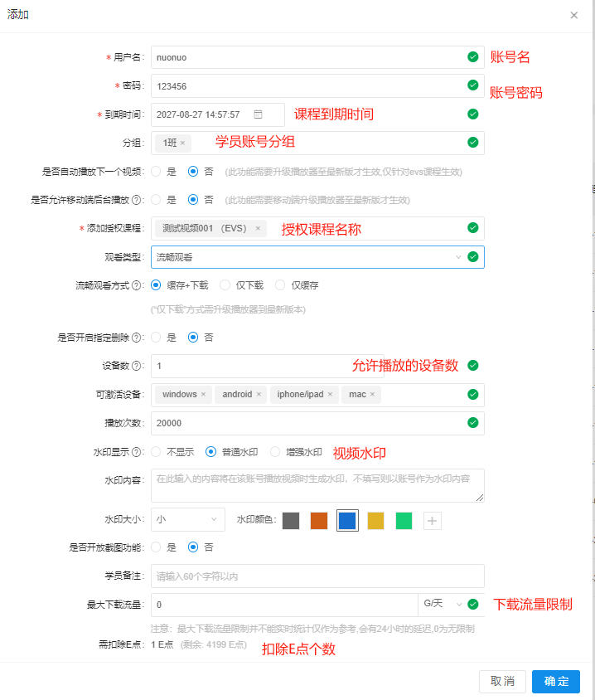Add a custom watermark color with plus
The height and width of the screenshot is (700, 595).
(432, 521)
